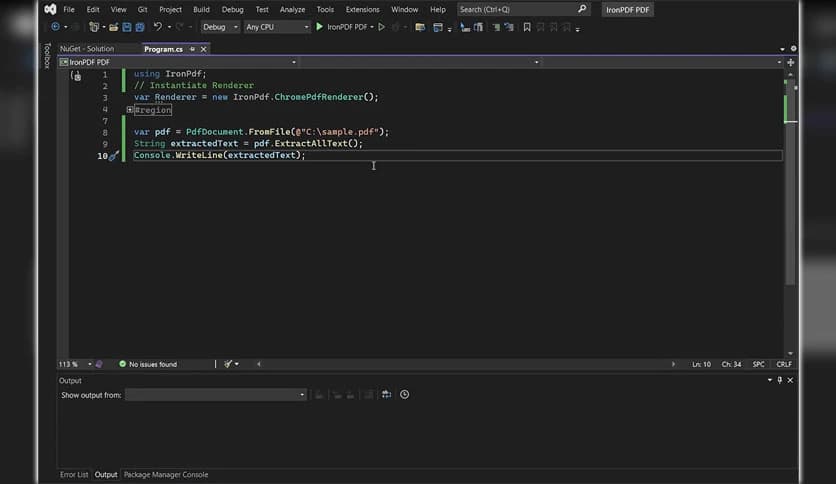Click the clock timestamp icon in Output panel
Image resolution: width=836 pixels, height=484 pixels.
(x=404, y=395)
